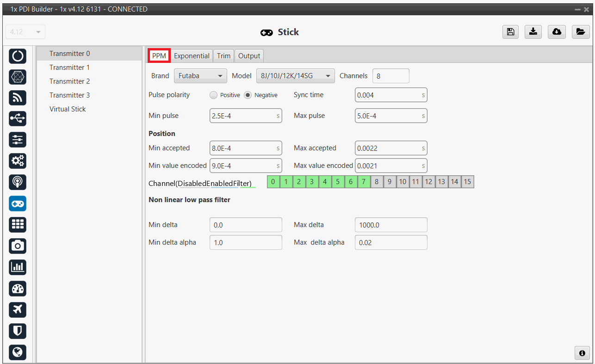Select Positive pulse polarity

(x=213, y=95)
